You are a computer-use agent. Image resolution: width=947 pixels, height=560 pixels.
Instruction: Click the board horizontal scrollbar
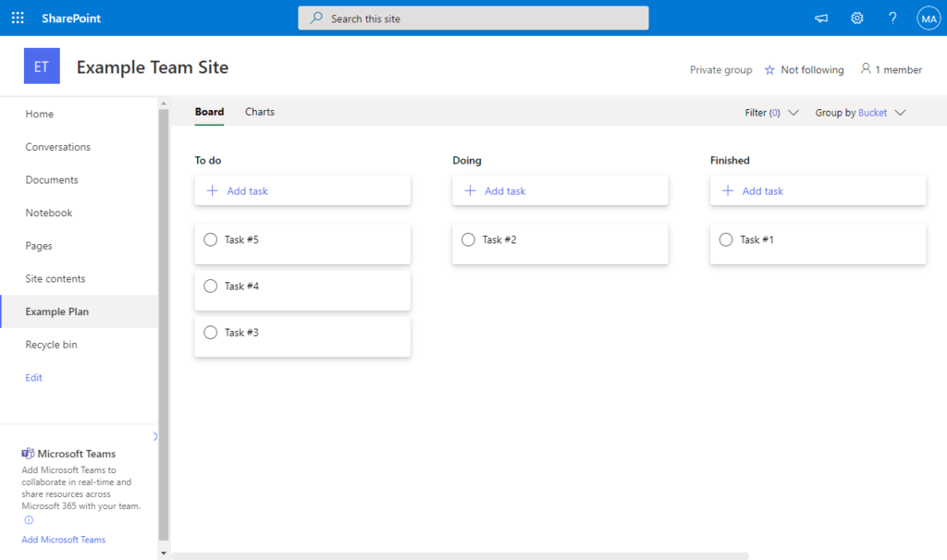(x=461, y=555)
